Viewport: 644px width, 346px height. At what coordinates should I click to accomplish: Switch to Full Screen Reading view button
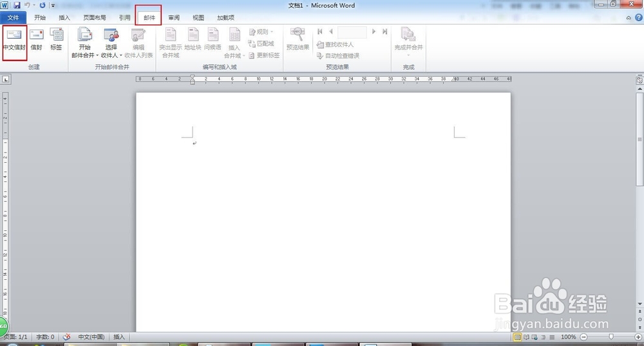526,337
